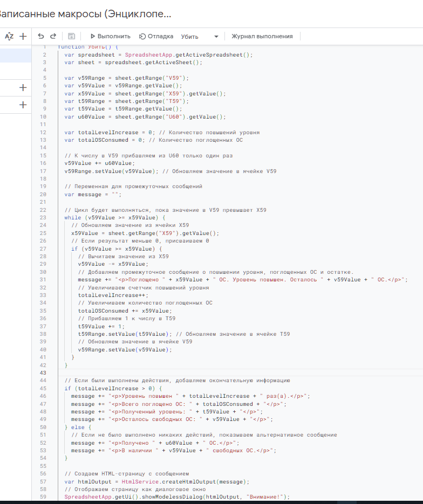Redo the last undone edit
Image resolution: width=423 pixels, height=504 pixels.
click(x=53, y=37)
